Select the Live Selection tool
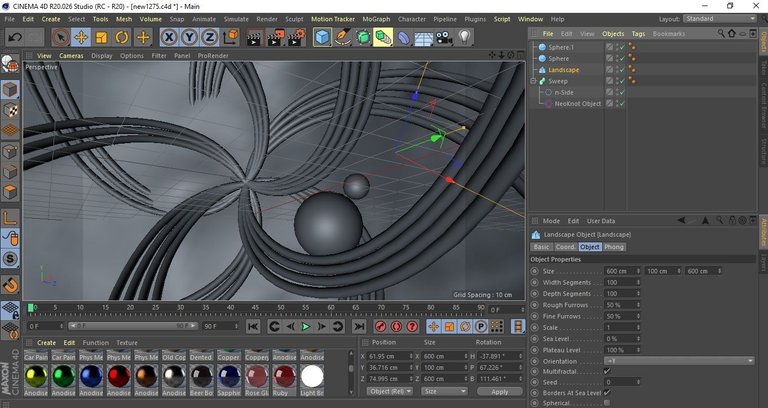Viewport: 768px width, 408px height. (x=61, y=37)
